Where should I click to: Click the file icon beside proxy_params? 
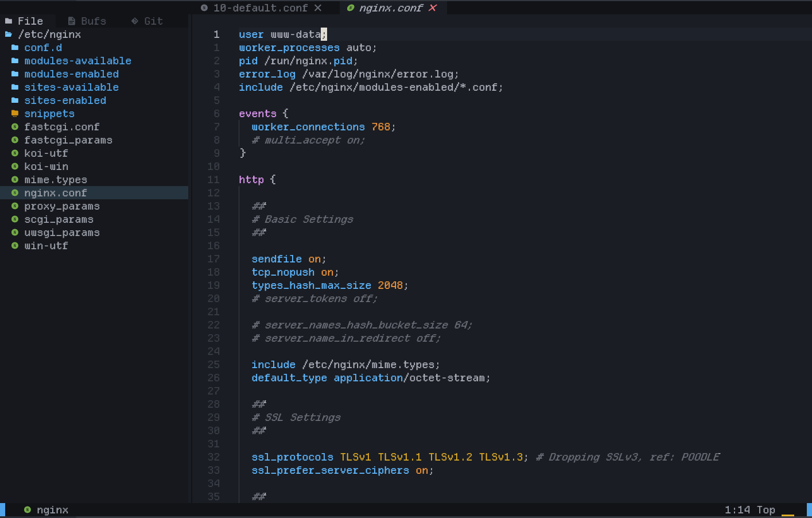pyautogui.click(x=15, y=206)
